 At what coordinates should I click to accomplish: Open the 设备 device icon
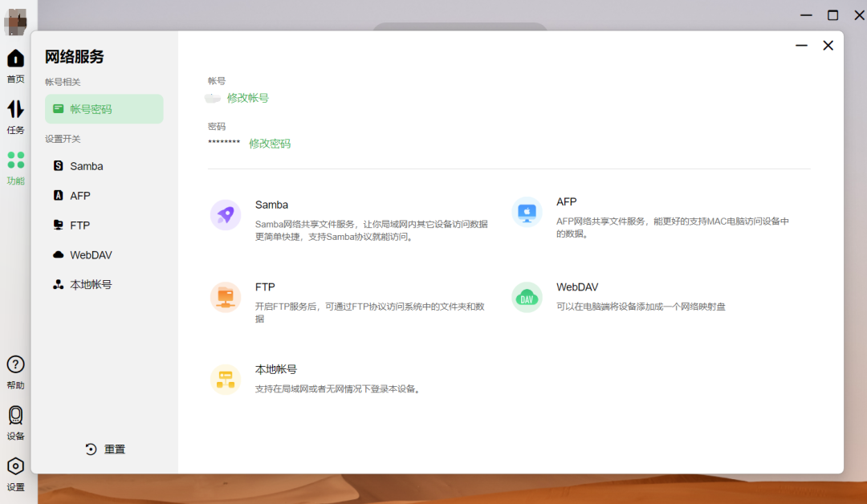(15, 415)
